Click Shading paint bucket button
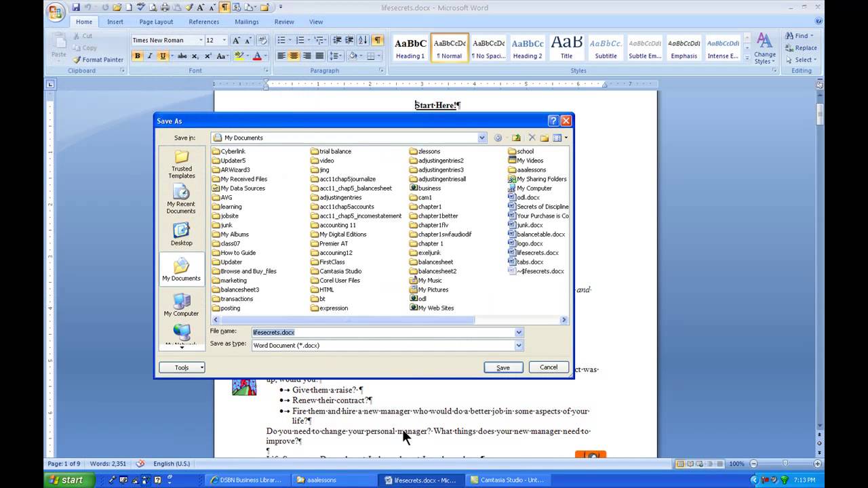 click(353, 56)
